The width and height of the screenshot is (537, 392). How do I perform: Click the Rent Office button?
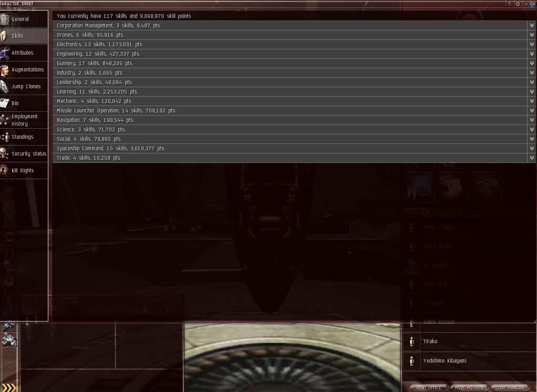[429, 388]
